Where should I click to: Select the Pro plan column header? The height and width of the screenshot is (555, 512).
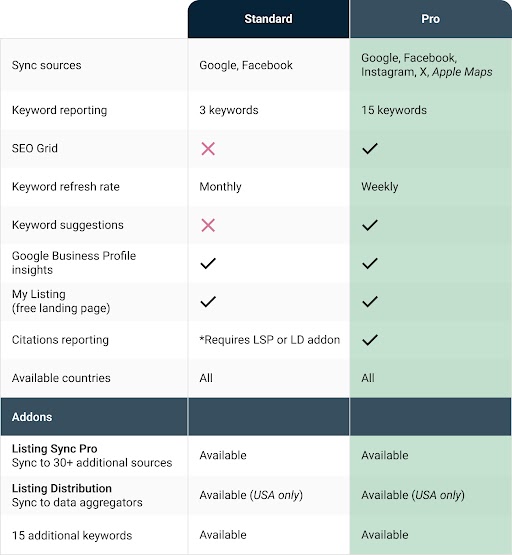(x=430, y=19)
